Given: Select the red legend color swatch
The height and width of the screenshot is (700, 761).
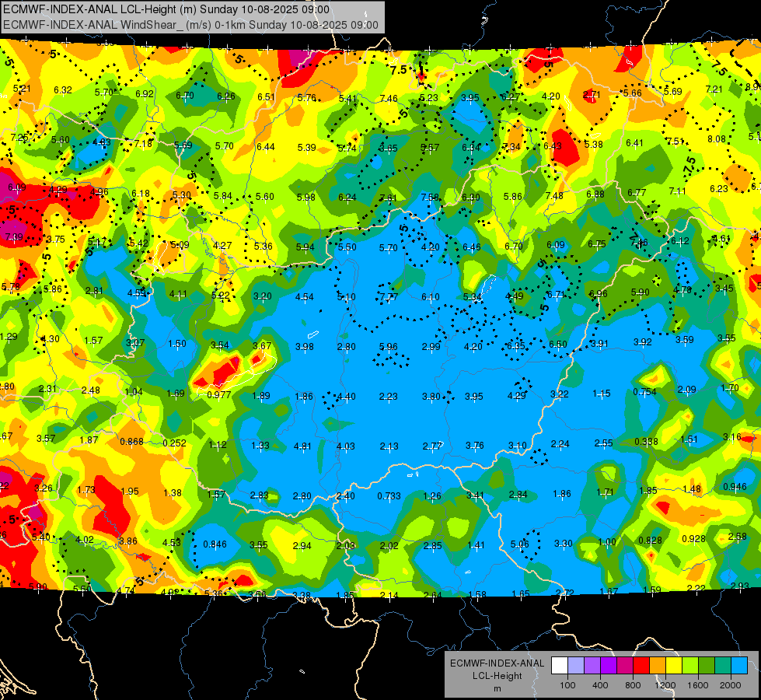Looking at the screenshot, I should point(641,666).
